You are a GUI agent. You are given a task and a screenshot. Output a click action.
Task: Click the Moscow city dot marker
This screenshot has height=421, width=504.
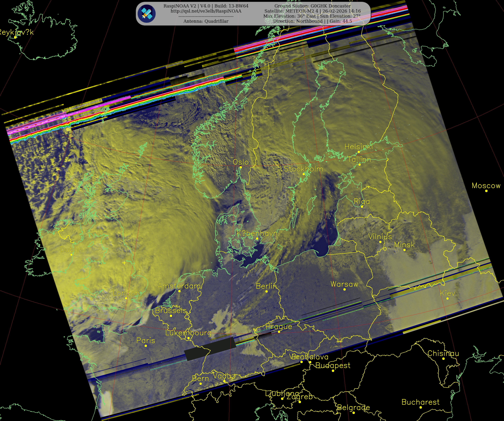click(x=486, y=191)
